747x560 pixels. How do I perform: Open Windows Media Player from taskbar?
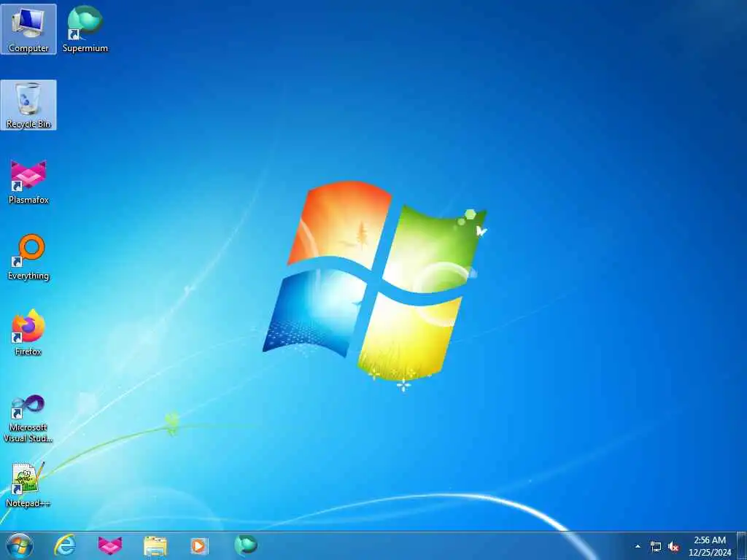[200, 545]
